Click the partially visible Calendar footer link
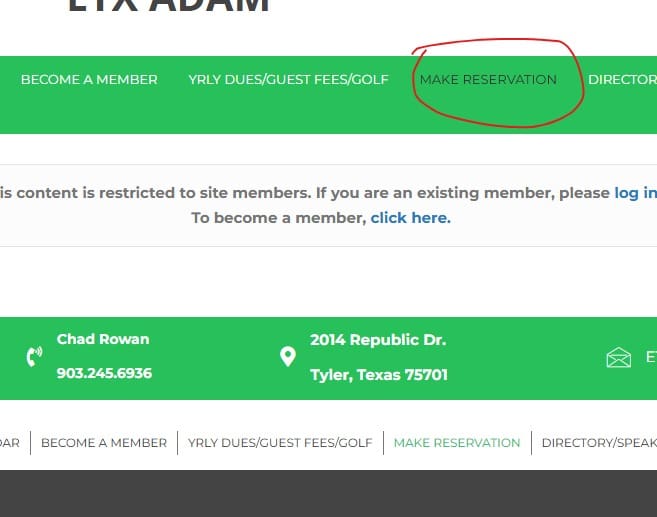 (x=9, y=442)
